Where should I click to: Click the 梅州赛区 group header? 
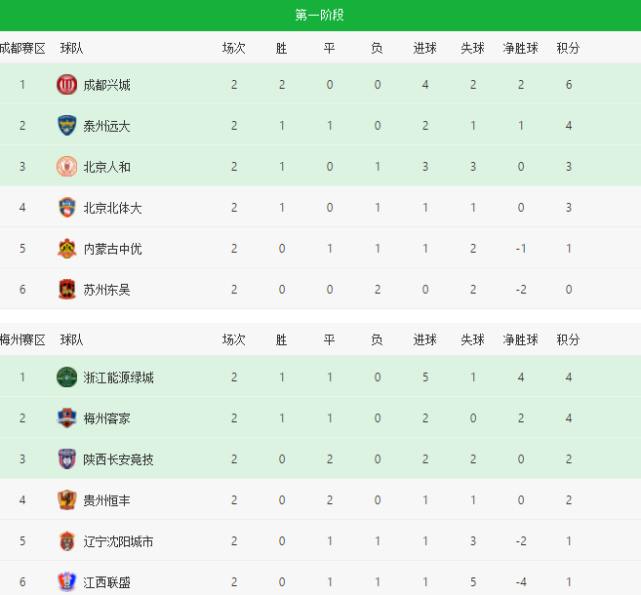[x=22, y=340]
